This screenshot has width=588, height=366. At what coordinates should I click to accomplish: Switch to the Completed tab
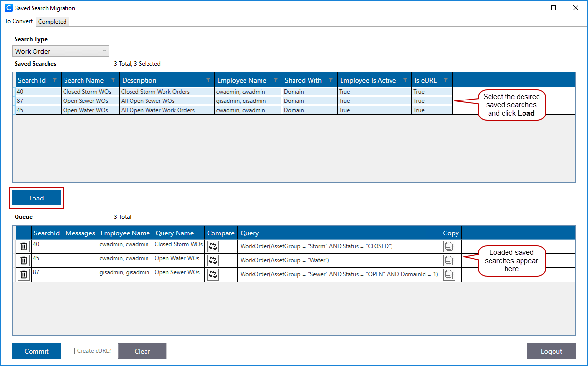[x=52, y=21]
